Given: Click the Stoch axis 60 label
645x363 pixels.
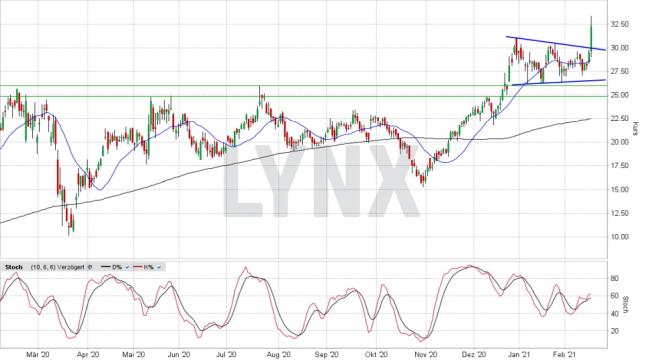Looking at the screenshot, I should click(x=614, y=296).
